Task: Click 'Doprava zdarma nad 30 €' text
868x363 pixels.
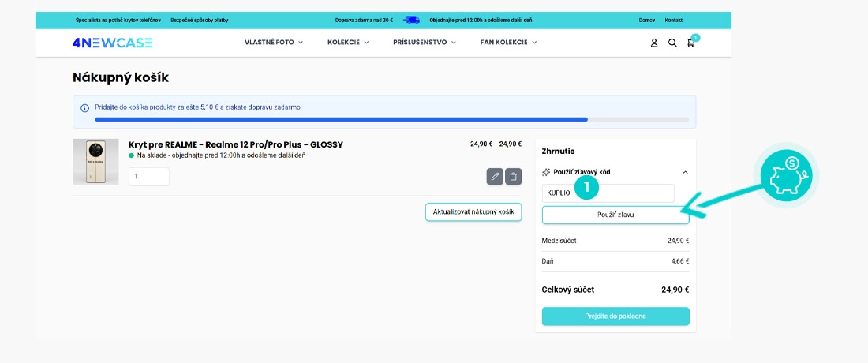Action: pos(364,20)
